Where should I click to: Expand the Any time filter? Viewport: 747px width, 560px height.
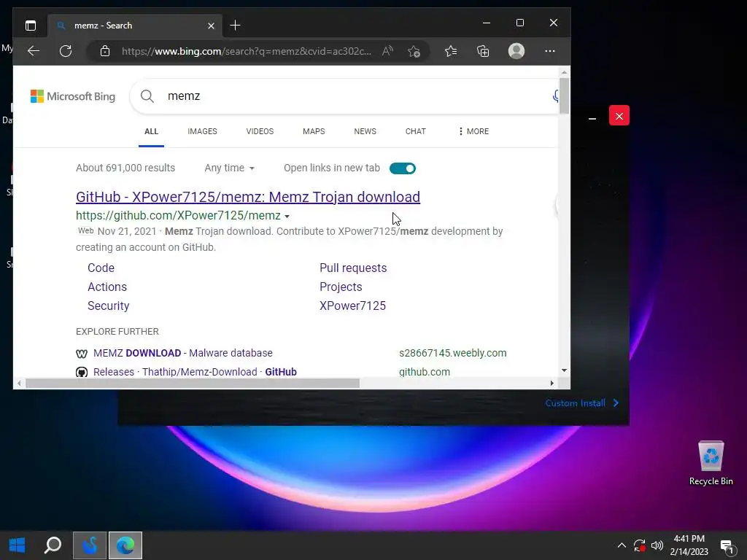(x=230, y=168)
